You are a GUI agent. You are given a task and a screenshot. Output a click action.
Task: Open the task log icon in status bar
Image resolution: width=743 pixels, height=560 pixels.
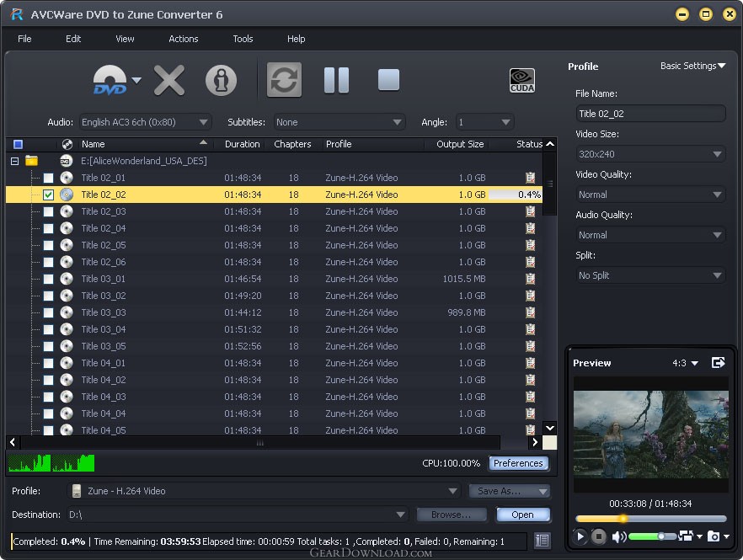(543, 540)
